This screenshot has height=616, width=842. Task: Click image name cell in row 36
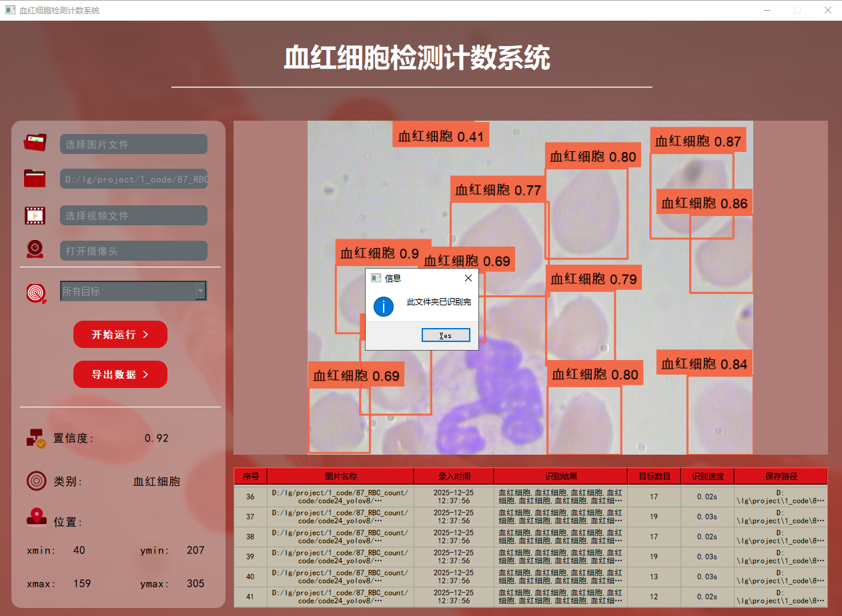pos(340,497)
